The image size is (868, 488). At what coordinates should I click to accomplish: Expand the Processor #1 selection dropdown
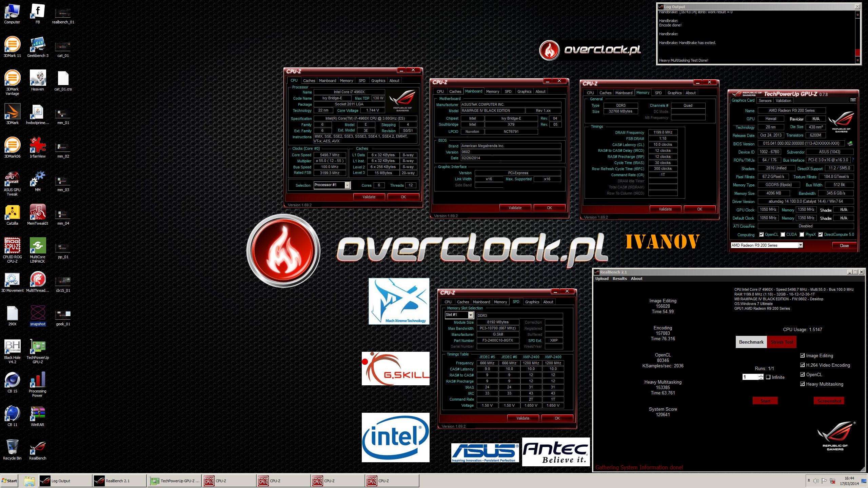[x=347, y=185]
